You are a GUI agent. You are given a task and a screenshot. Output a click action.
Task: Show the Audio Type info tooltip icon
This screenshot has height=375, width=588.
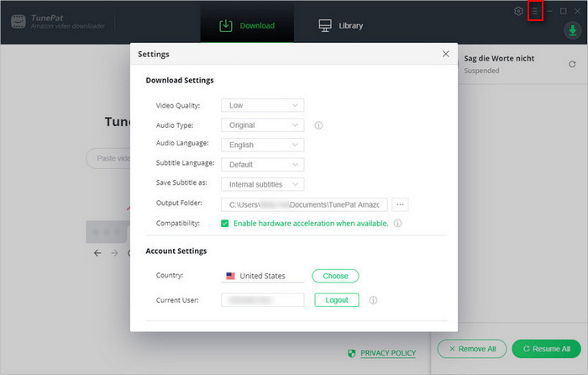point(318,125)
